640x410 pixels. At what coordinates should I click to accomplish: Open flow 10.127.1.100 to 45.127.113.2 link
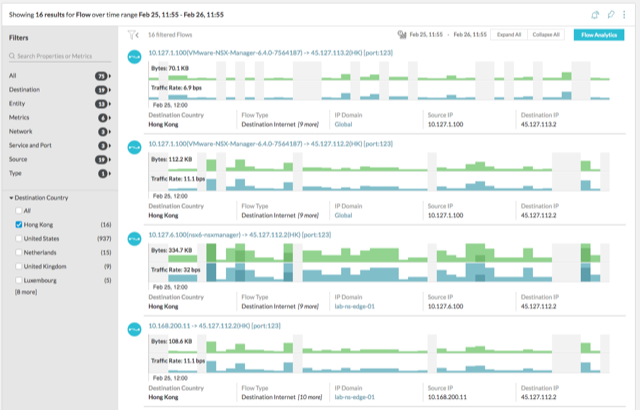271,53
